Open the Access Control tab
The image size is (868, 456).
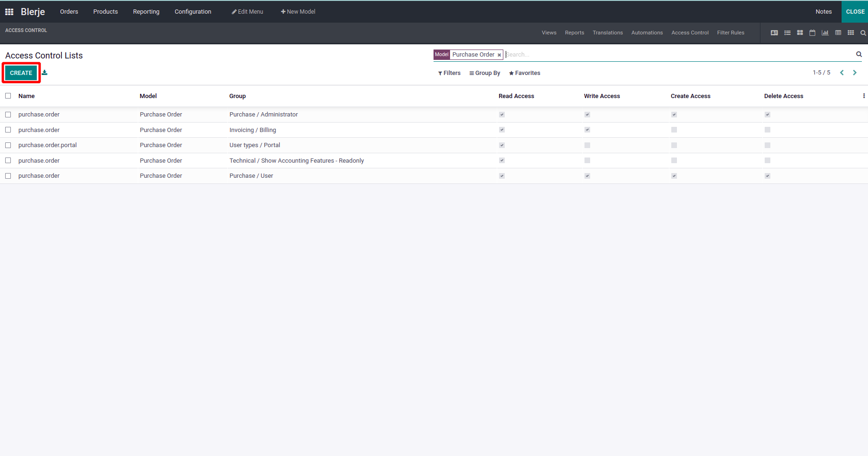[x=690, y=33]
